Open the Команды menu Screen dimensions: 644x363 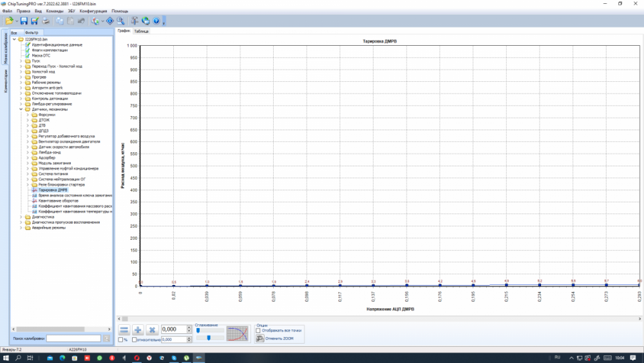55,11
